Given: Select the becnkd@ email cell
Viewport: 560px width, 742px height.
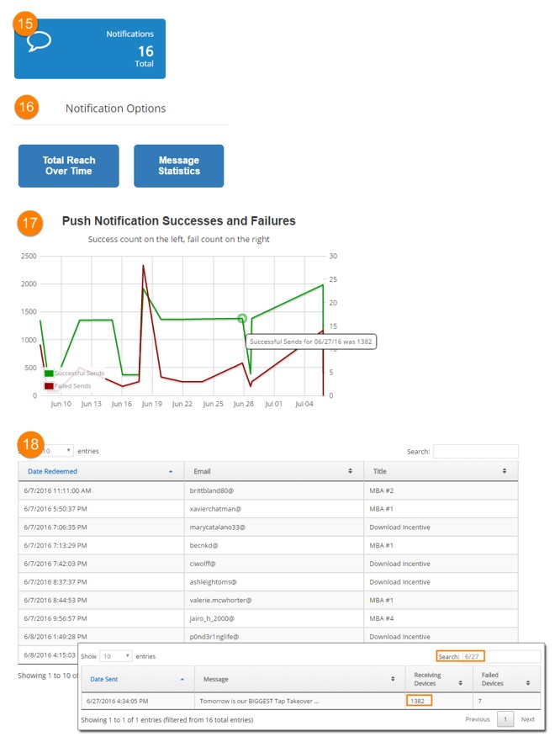Looking at the screenshot, I should (274, 546).
